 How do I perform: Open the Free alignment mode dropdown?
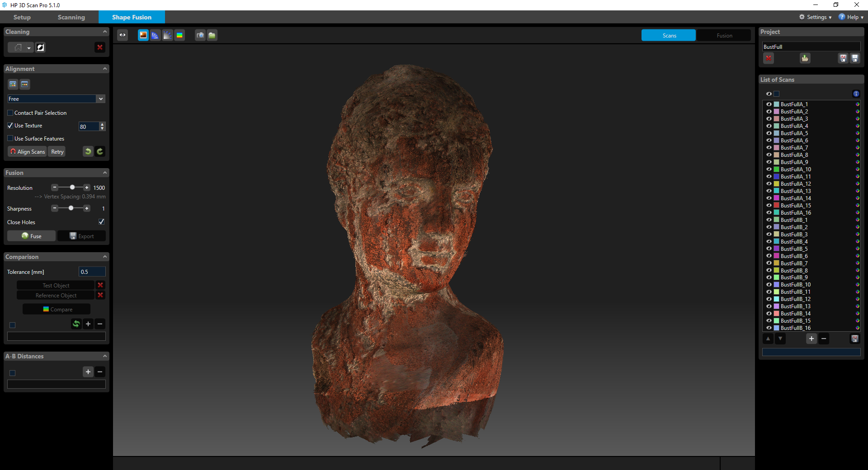point(57,99)
